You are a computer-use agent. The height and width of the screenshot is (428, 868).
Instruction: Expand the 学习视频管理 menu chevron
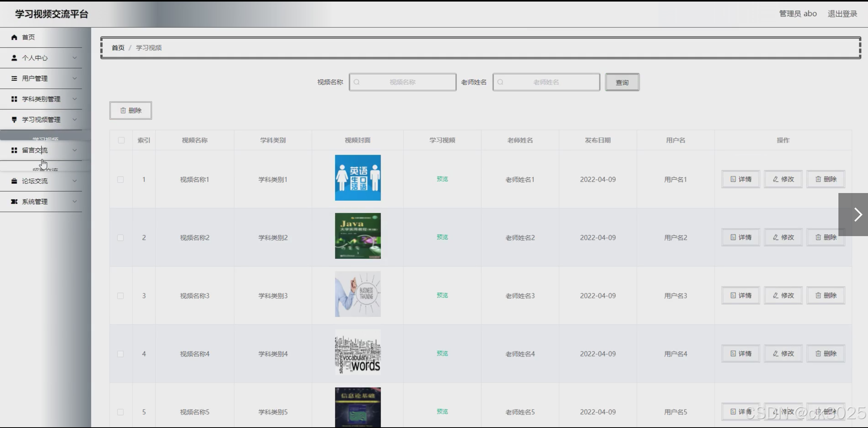pos(75,120)
